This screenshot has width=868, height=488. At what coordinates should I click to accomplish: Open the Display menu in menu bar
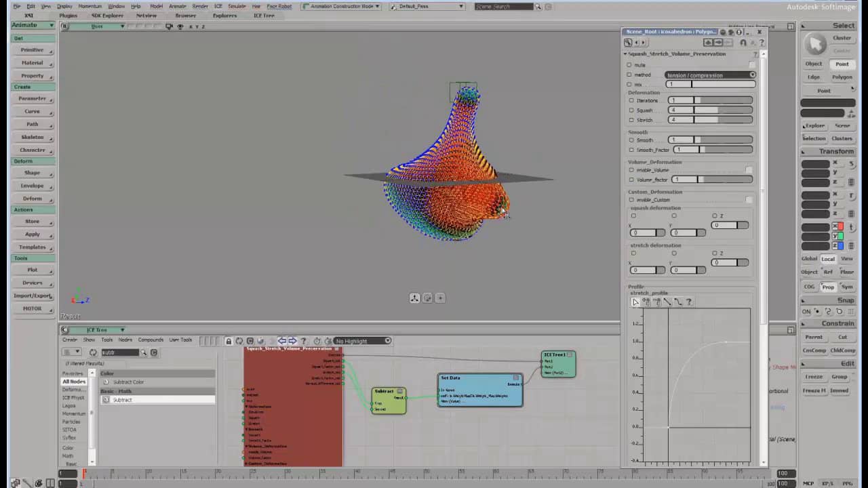(64, 6)
